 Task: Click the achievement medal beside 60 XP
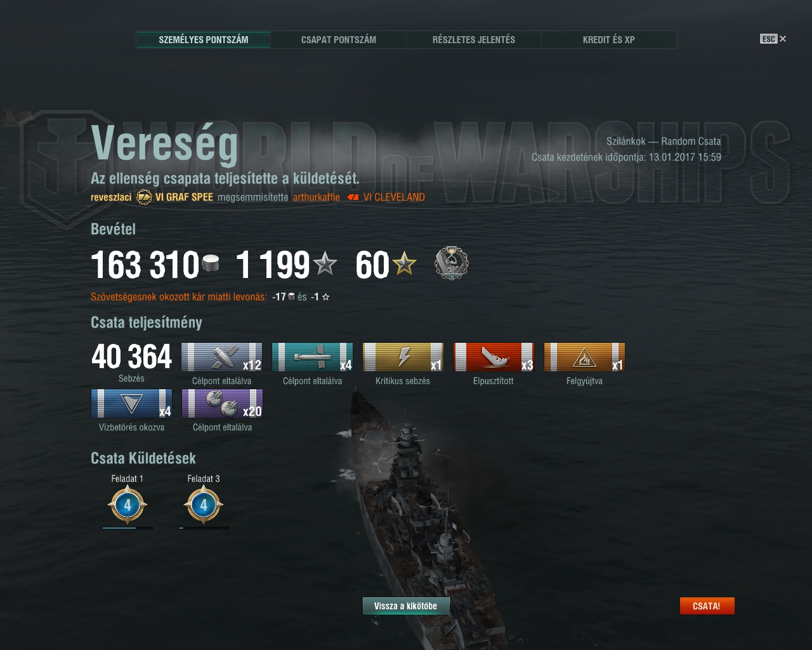click(x=452, y=263)
